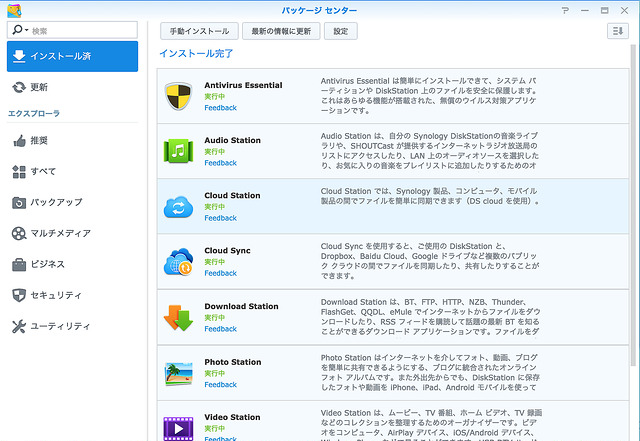Image resolution: width=640 pixels, height=441 pixels.
Task: Minimize the Package Center window
Action: pos(585,10)
